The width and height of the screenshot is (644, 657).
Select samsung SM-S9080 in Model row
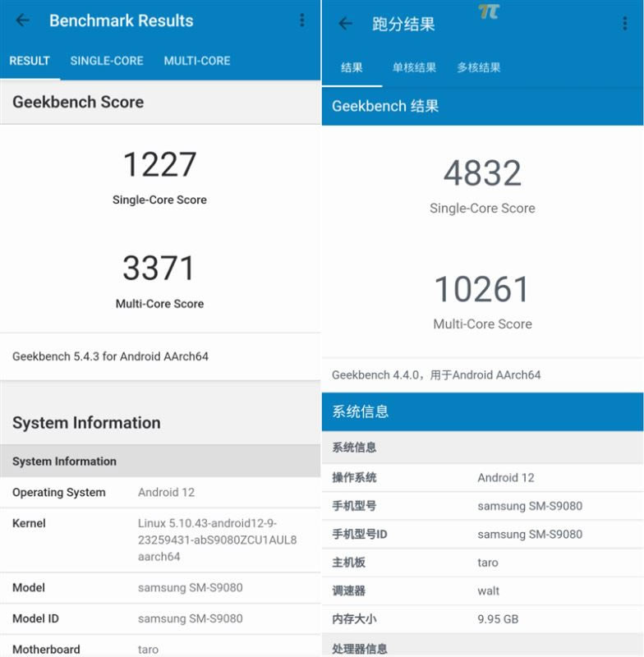point(191,587)
